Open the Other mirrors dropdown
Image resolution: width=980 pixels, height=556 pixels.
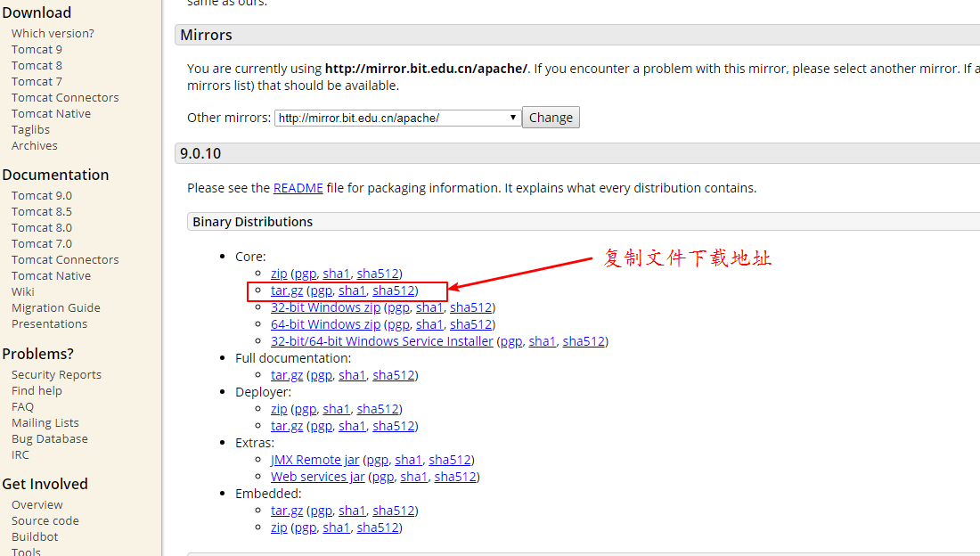tap(397, 118)
